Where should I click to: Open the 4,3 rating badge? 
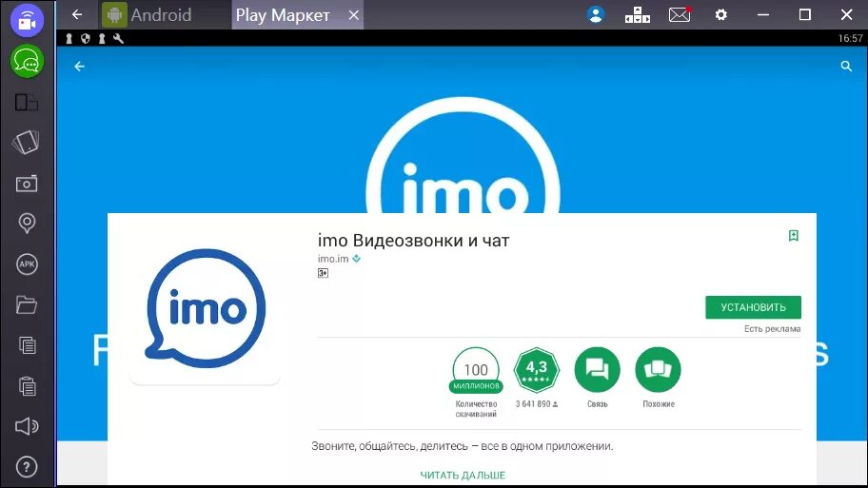[537, 370]
